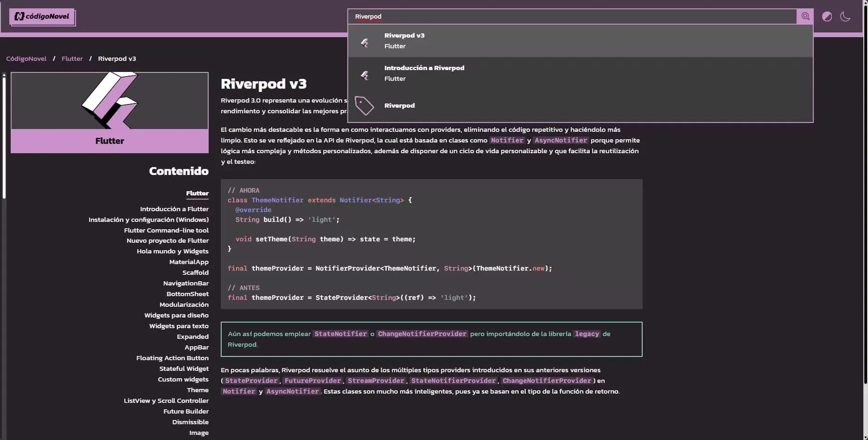This screenshot has width=868, height=440.
Task: Click the tag icon next to the Riverpod result
Action: coord(364,105)
